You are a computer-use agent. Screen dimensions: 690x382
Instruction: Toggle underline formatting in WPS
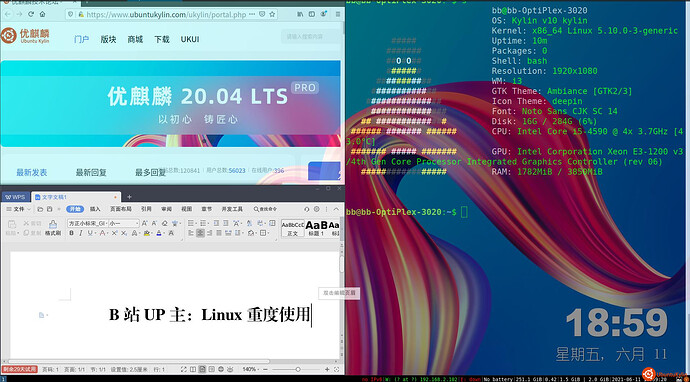tap(90, 233)
